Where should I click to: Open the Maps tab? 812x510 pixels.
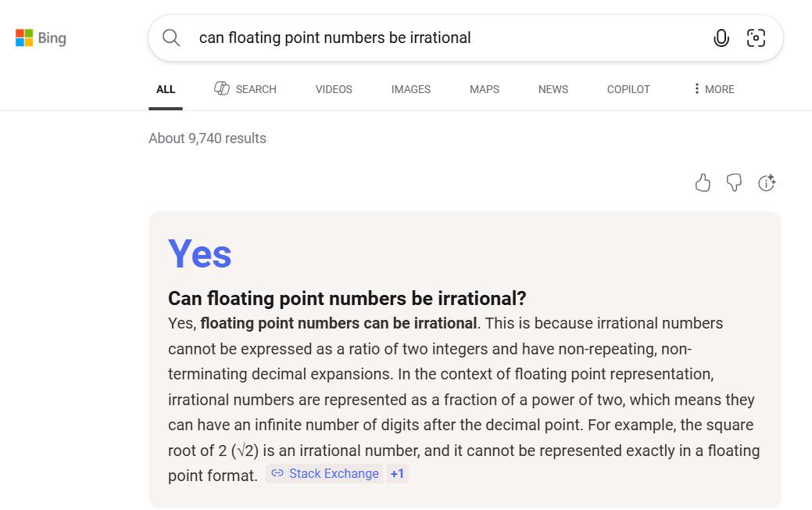point(484,89)
